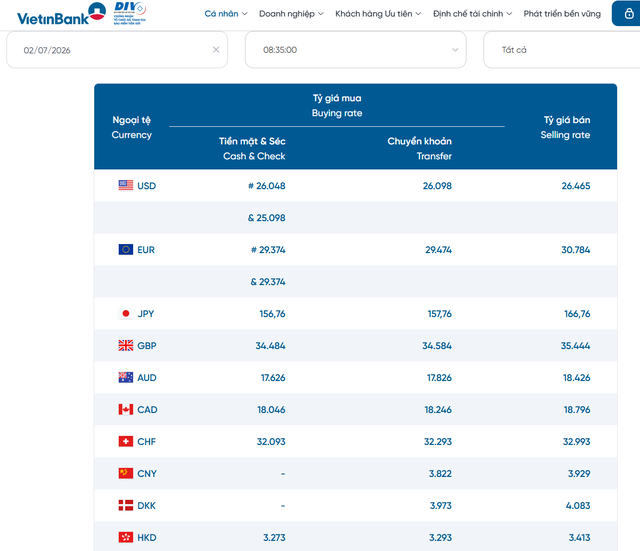Click CNY transfer rate 3.822
Image resolution: width=640 pixels, height=551 pixels.
tap(440, 474)
